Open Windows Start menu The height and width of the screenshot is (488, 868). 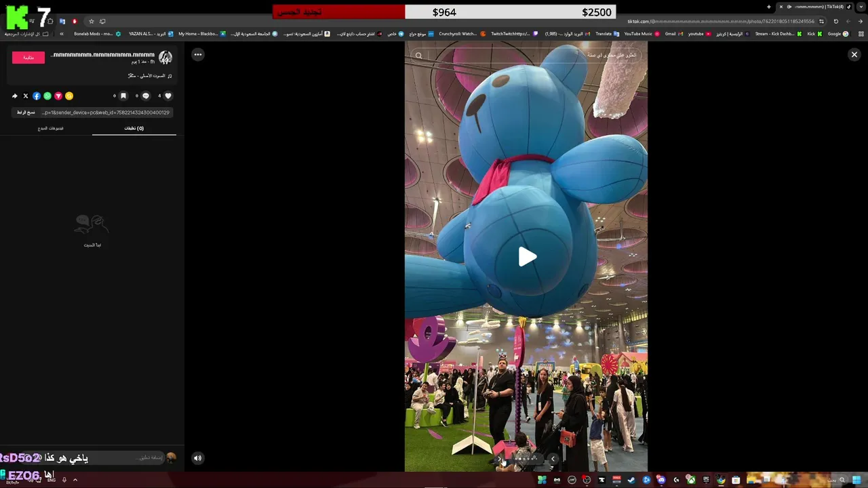coord(856,480)
